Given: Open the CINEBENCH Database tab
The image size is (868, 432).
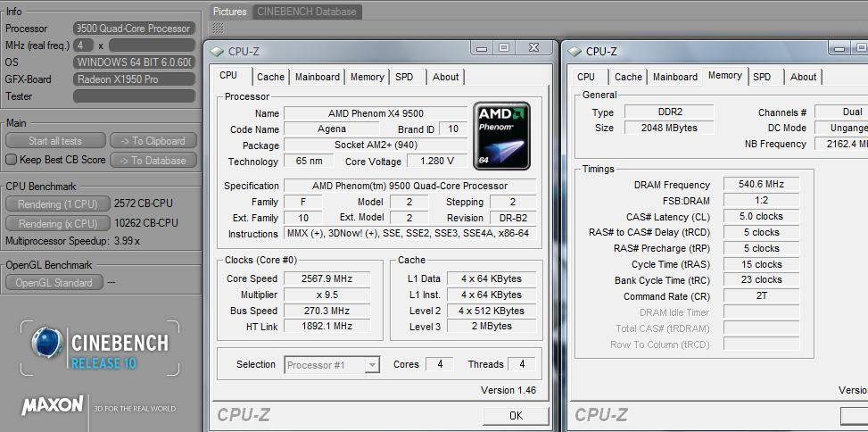Looking at the screenshot, I should 307,12.
